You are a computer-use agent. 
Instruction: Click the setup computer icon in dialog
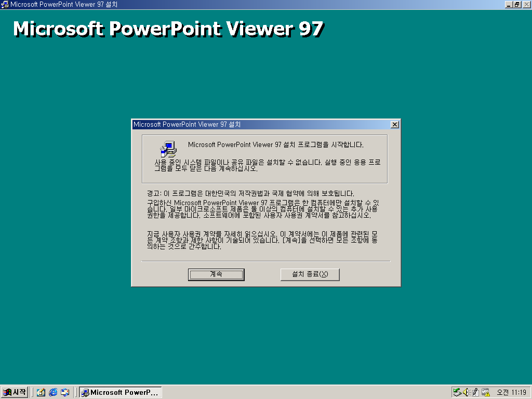tap(168, 149)
